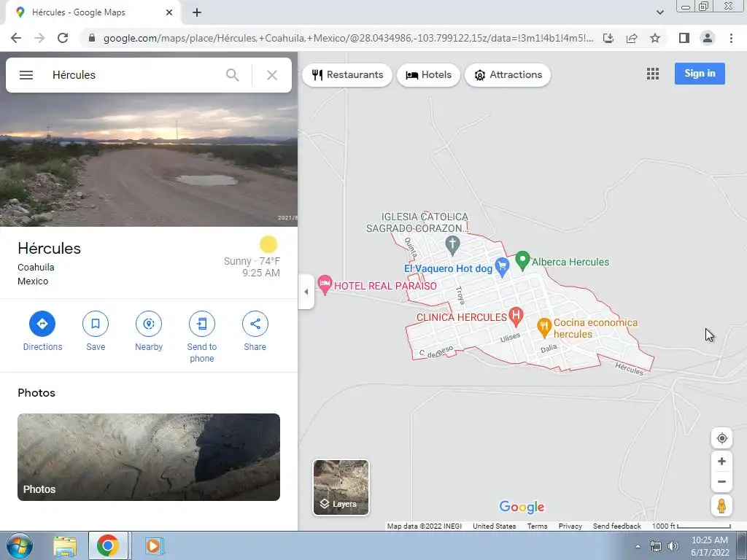The image size is (747, 560).
Task: Click the Map data ©2022 INEGI text
Action: tap(424, 526)
